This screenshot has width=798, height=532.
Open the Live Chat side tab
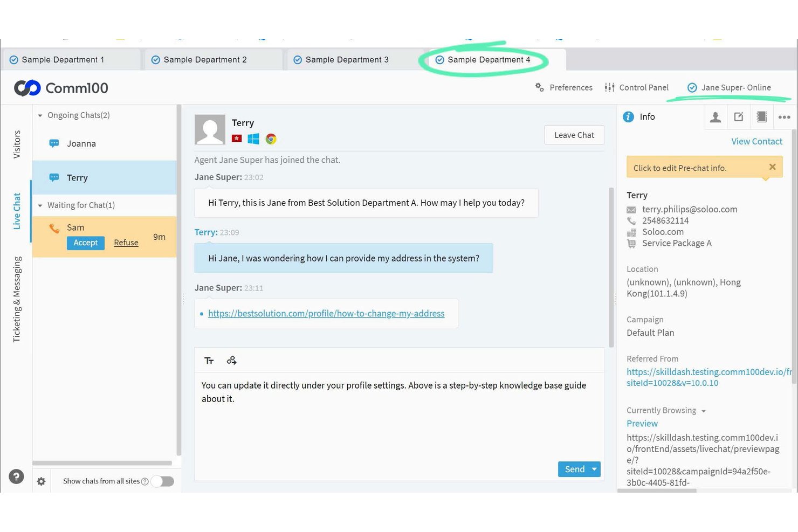pos(17,211)
